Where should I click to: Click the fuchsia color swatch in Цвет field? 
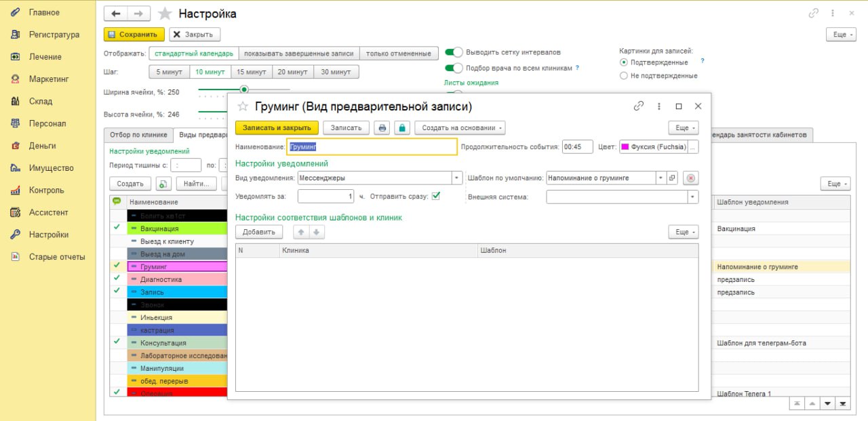(x=627, y=146)
